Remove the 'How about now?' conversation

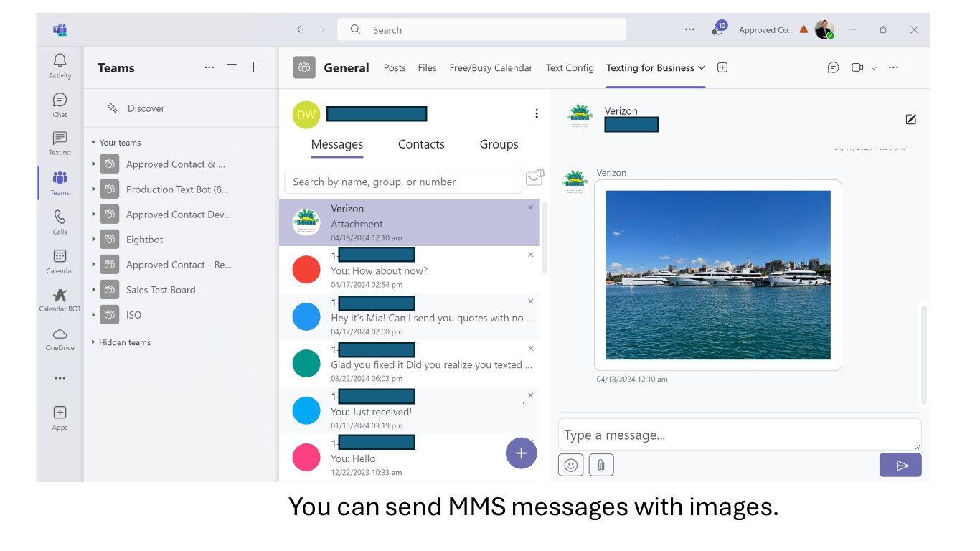[531, 255]
